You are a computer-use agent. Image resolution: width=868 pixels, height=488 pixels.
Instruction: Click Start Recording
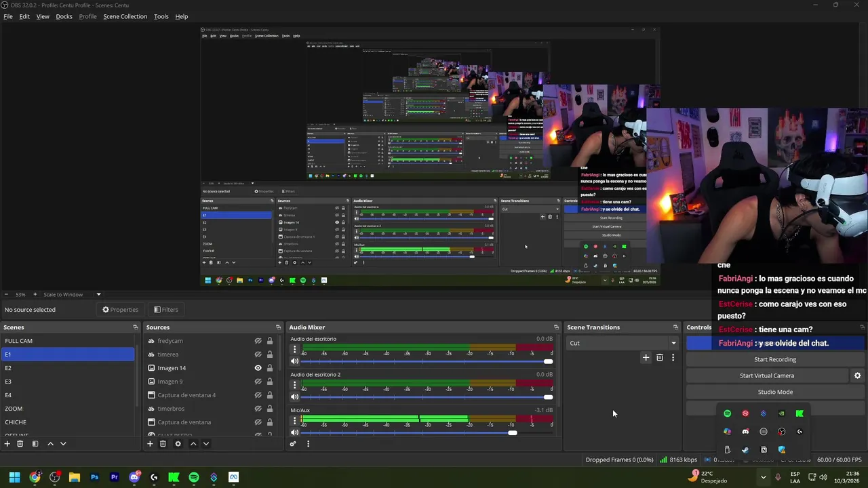[x=775, y=359]
